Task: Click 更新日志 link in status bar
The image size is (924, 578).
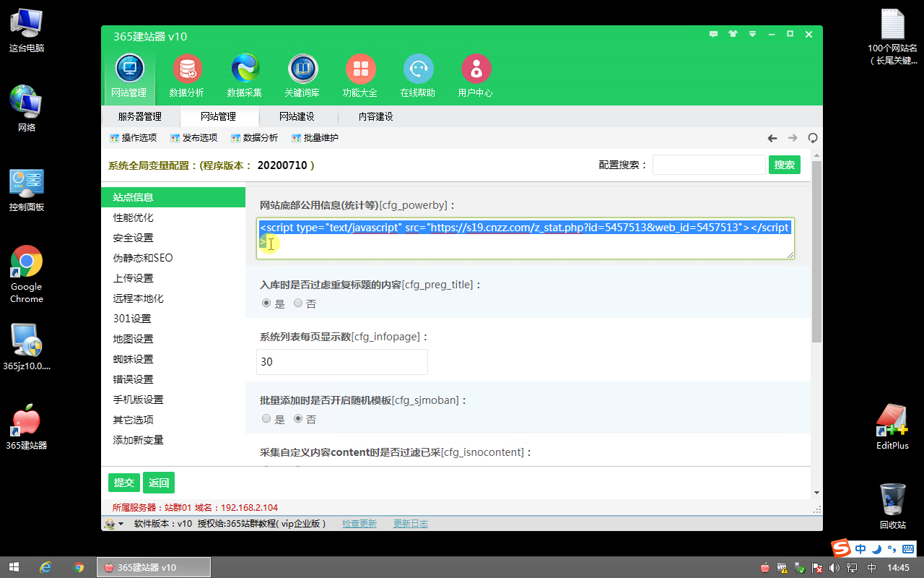Action: (411, 524)
